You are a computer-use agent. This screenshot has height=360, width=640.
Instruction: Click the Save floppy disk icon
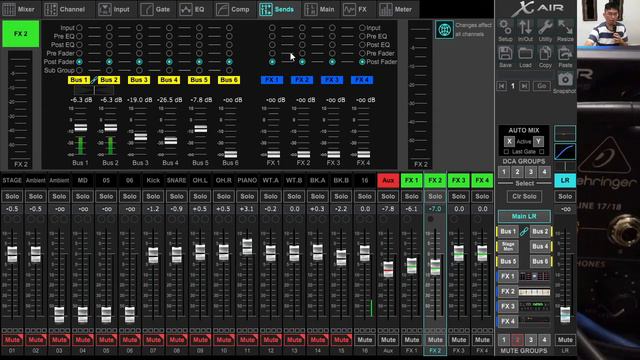point(505,54)
